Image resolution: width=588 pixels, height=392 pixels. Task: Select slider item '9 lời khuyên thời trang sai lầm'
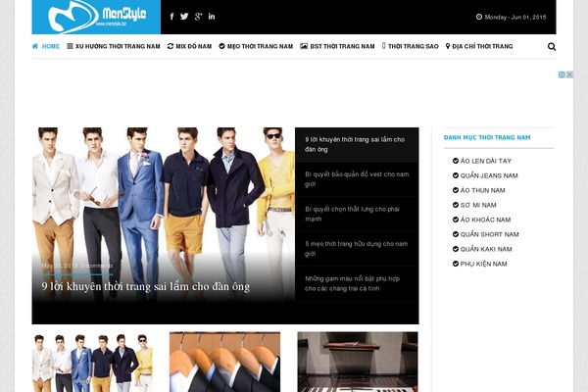tap(357, 144)
